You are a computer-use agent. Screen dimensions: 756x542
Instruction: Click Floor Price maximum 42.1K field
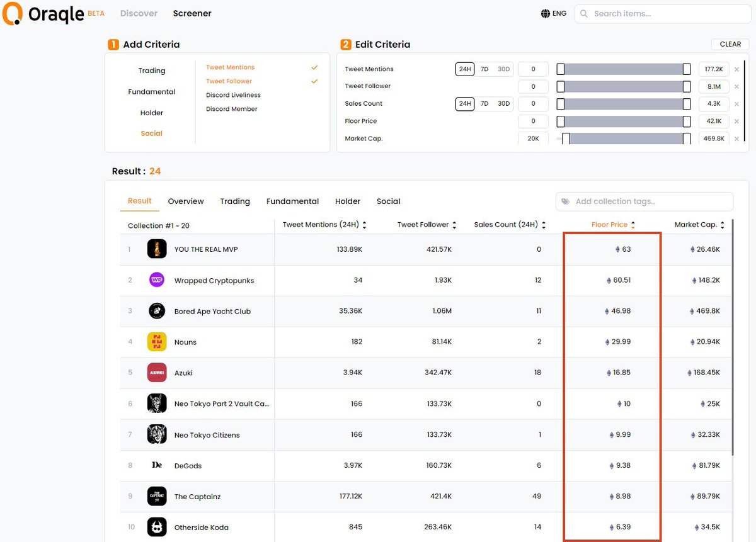click(714, 121)
